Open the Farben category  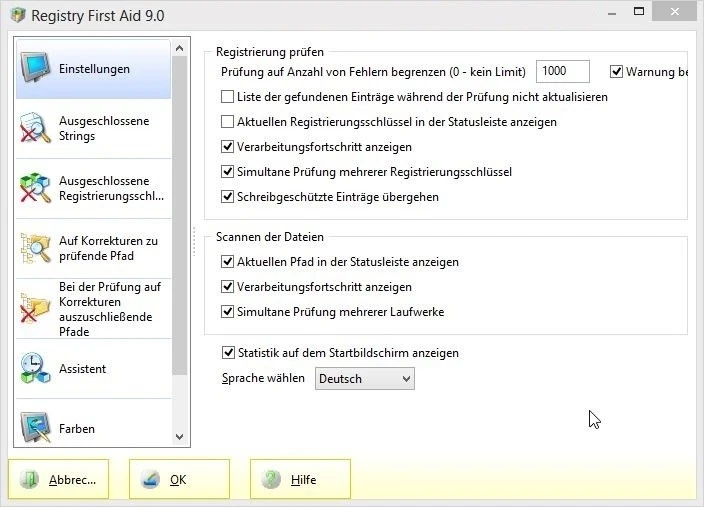pyautogui.click(x=93, y=422)
